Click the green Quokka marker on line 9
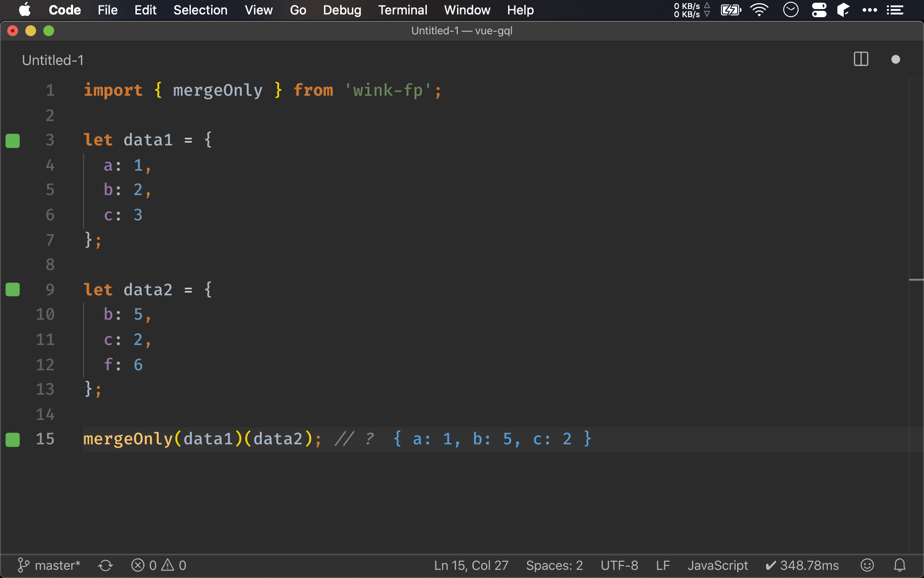Image resolution: width=924 pixels, height=578 pixels. pyautogui.click(x=13, y=289)
